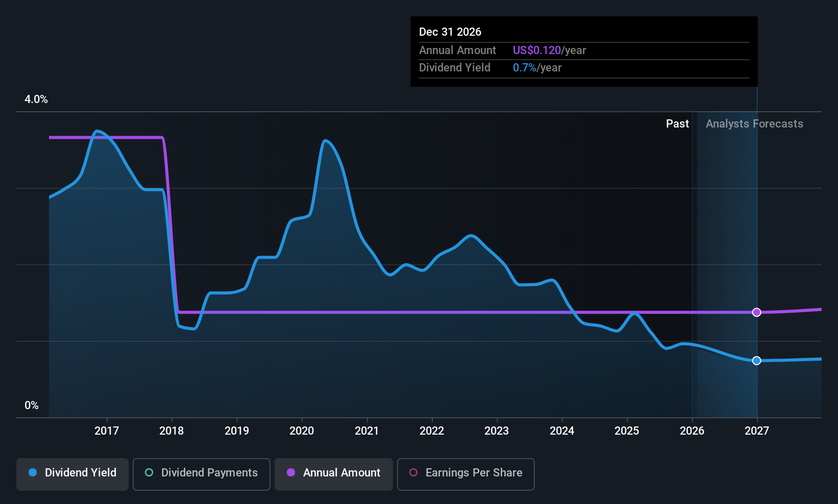Toggle the Dividend Yield series
Image resolution: width=838 pixels, height=504 pixels.
coord(72,474)
